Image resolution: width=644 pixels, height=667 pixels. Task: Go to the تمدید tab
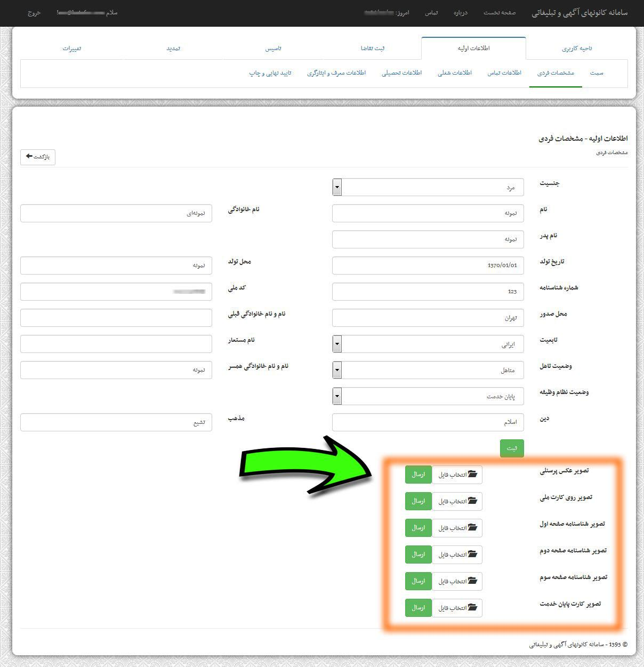173,49
